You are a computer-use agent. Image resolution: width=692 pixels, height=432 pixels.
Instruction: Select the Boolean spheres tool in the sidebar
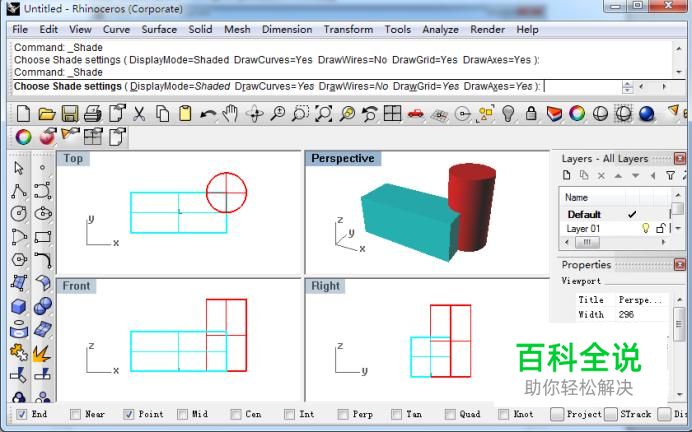(43, 305)
